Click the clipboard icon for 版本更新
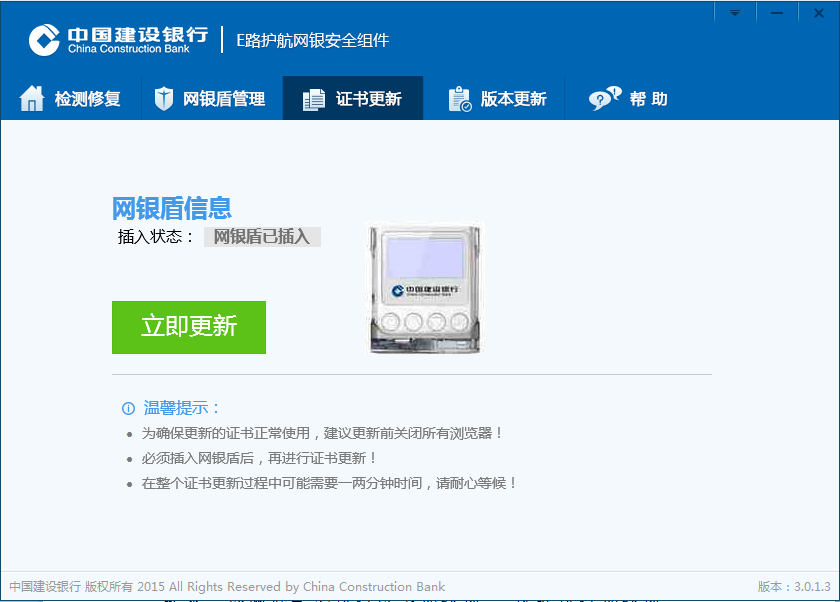The height and width of the screenshot is (602, 840). coord(460,99)
